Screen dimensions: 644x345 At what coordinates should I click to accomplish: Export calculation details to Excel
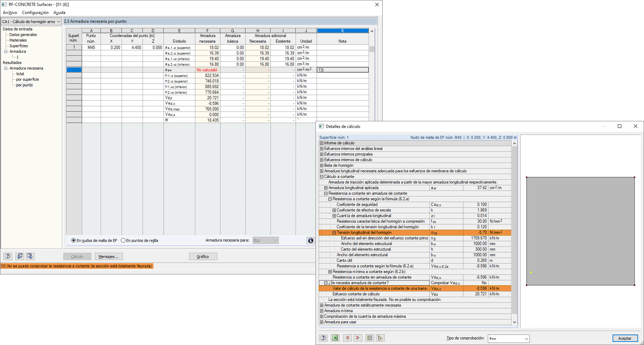(x=335, y=338)
